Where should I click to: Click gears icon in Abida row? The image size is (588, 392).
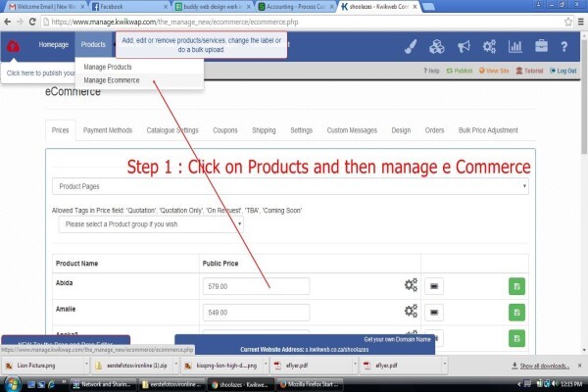(411, 285)
